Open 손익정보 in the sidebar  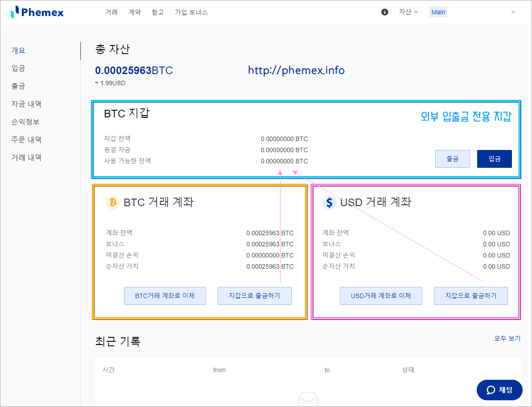pos(25,122)
